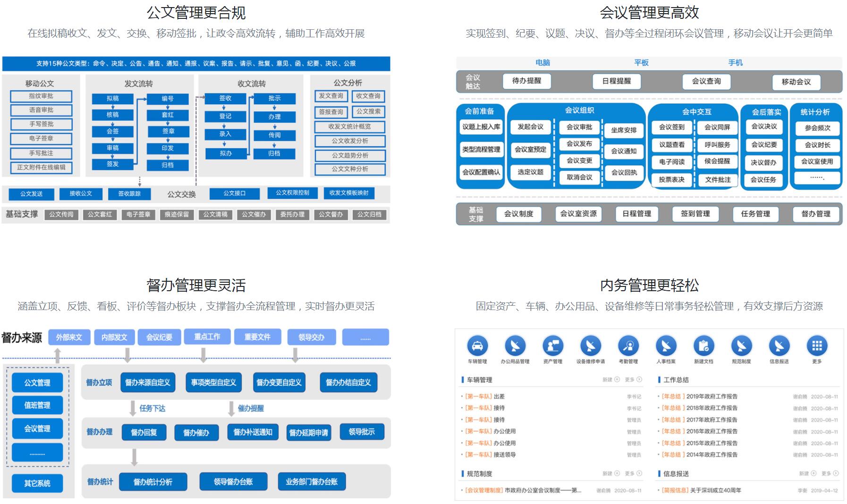Click the 痕迹保留 box

[x=177, y=214]
